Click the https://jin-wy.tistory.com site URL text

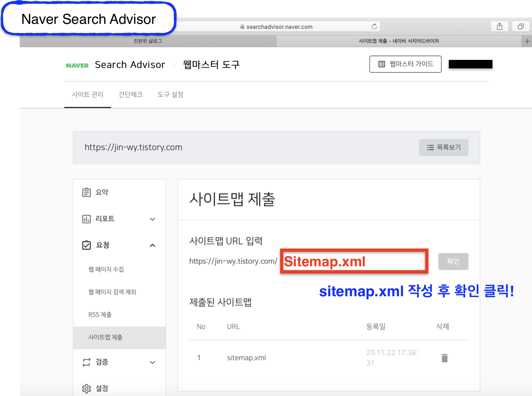[134, 147]
